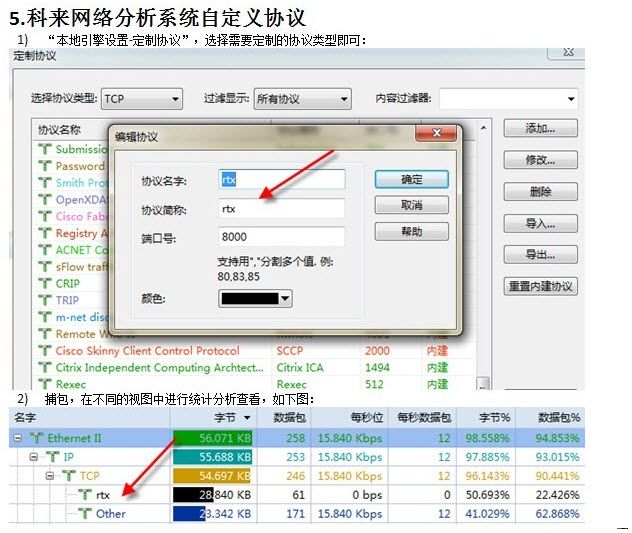This screenshot has width=632, height=533.
Task: Select the Other row in statistics tree
Action: (x=297, y=514)
